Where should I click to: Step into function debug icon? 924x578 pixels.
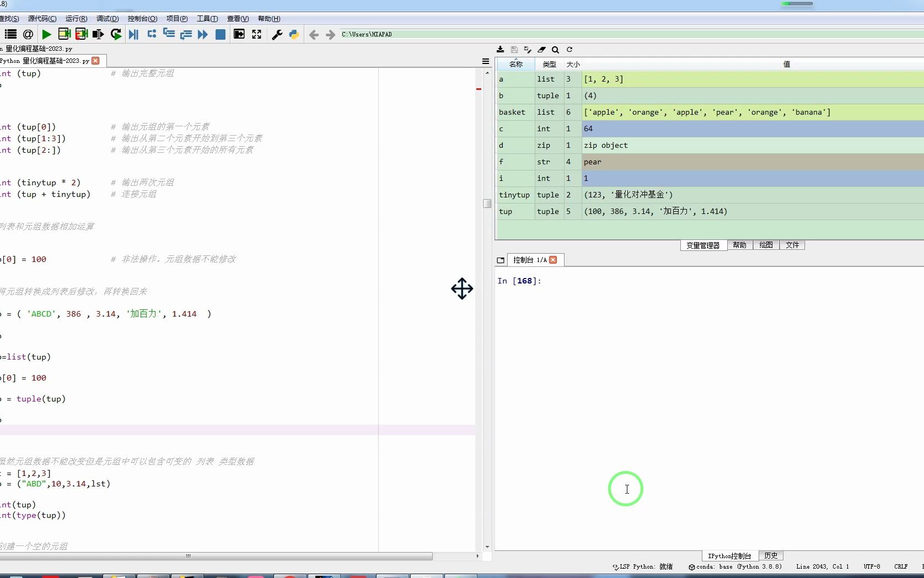(x=169, y=34)
